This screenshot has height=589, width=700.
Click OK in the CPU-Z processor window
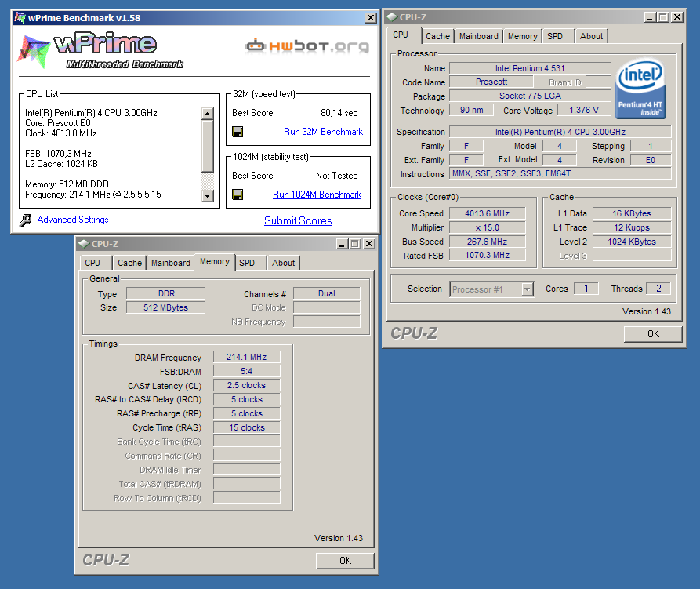coord(653,334)
